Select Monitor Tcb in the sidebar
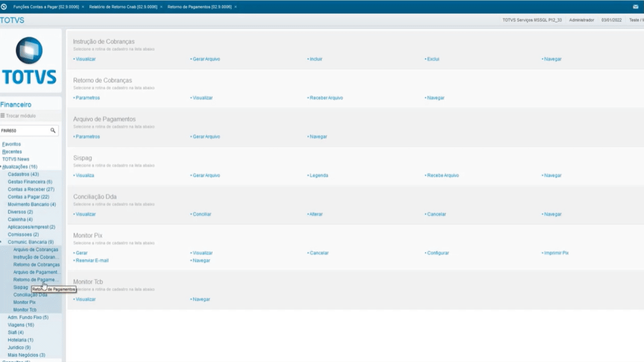644x362 pixels. click(x=25, y=310)
